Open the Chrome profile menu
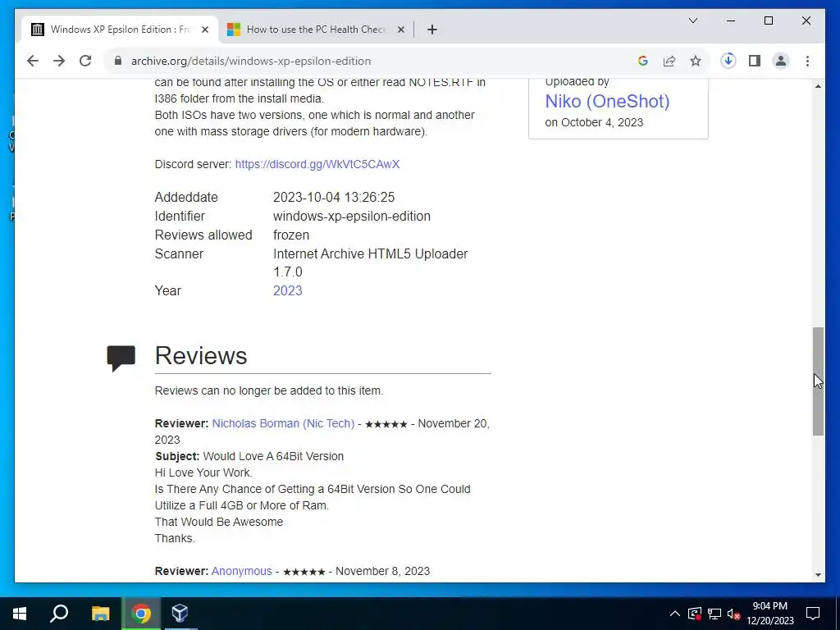 click(x=781, y=61)
